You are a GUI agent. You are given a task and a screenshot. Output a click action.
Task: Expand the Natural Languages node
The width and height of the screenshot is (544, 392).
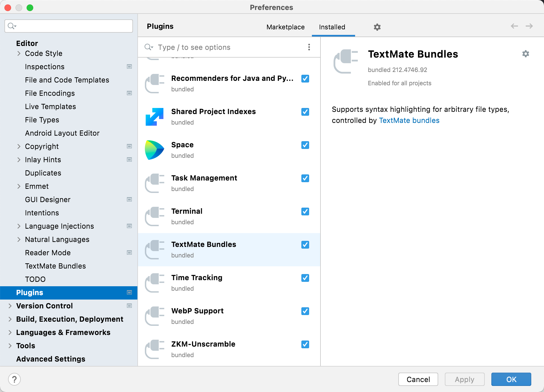[x=19, y=239]
